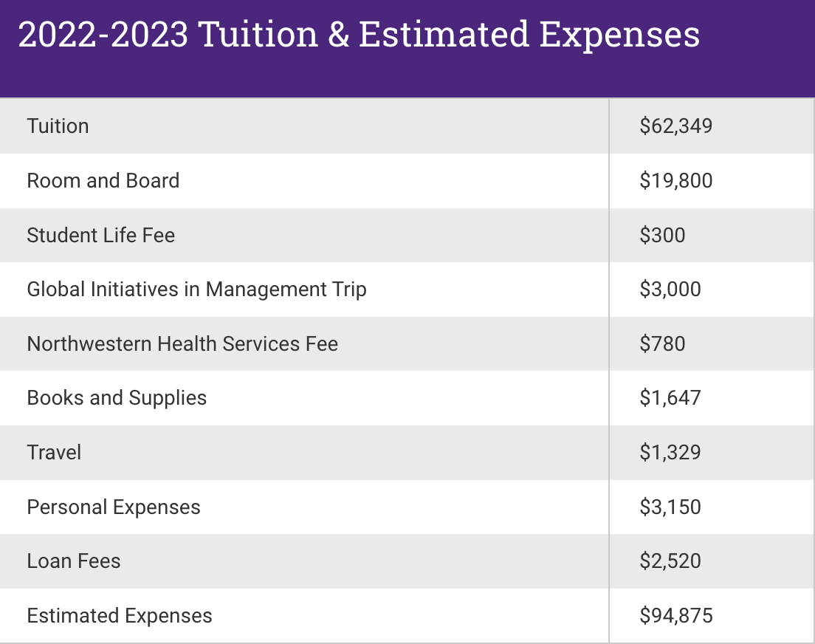Click Northwestern Health Services Fee label
This screenshot has width=815, height=644.
click(x=182, y=344)
